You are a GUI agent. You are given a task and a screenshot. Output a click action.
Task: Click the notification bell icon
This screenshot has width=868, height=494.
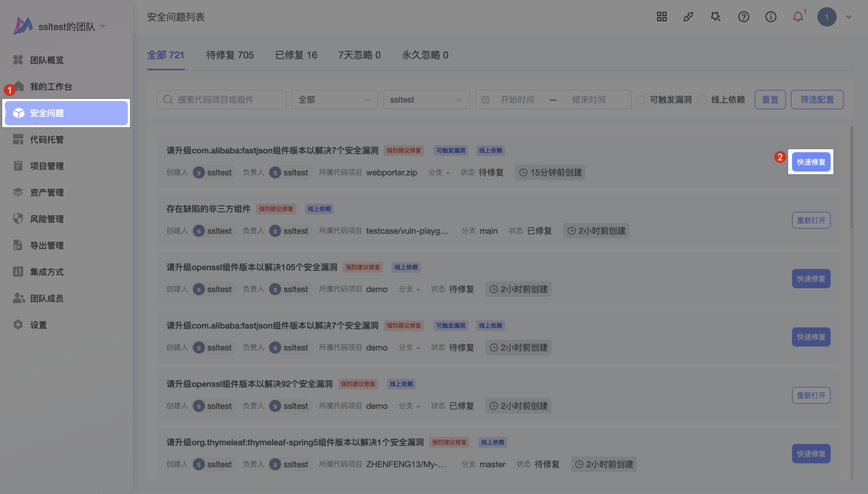tap(798, 17)
